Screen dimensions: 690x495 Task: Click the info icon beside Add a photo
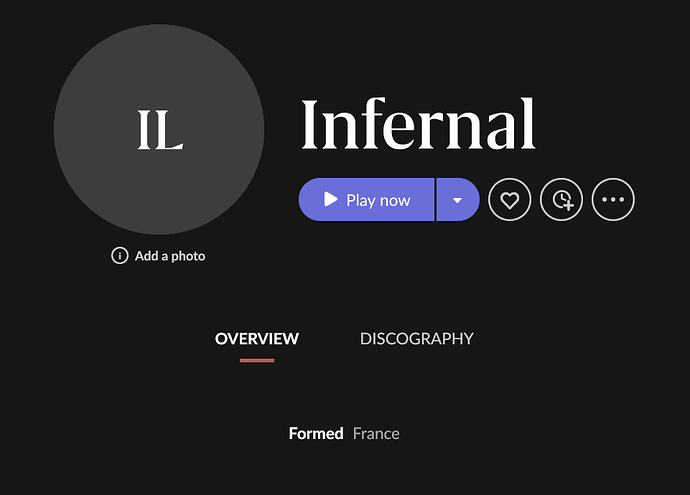tap(120, 256)
